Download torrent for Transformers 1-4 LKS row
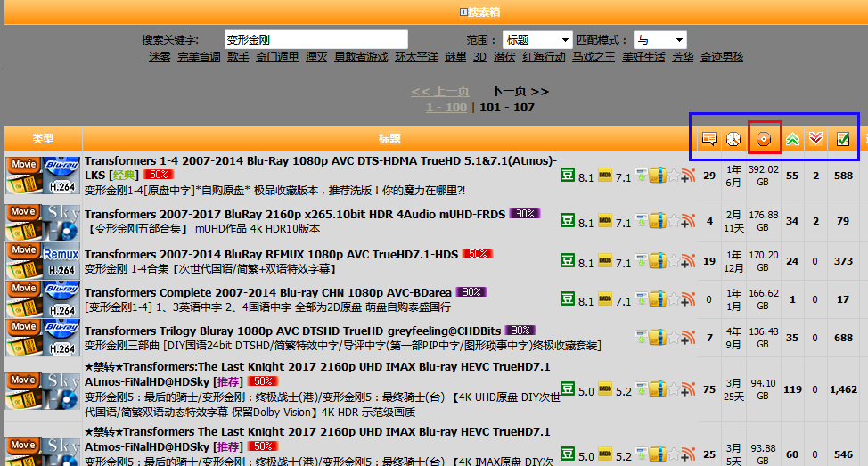 (x=641, y=176)
